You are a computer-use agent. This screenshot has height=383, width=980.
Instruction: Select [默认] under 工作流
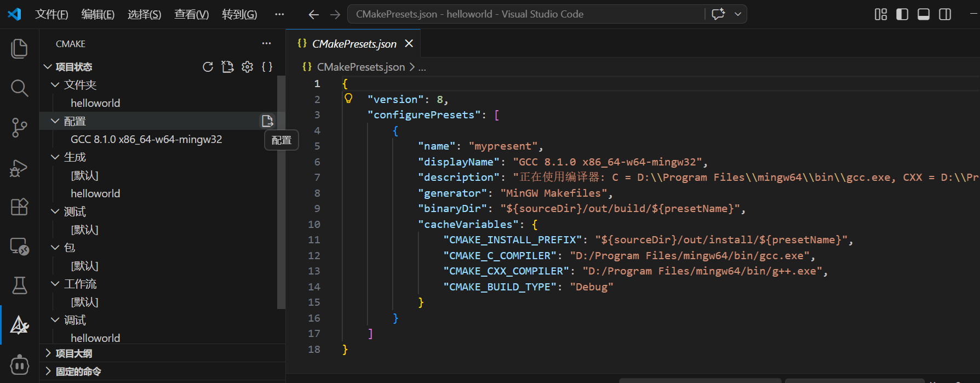[84, 302]
